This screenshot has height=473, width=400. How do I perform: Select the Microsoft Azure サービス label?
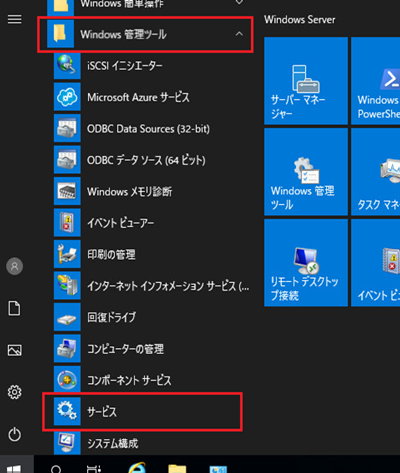138,97
